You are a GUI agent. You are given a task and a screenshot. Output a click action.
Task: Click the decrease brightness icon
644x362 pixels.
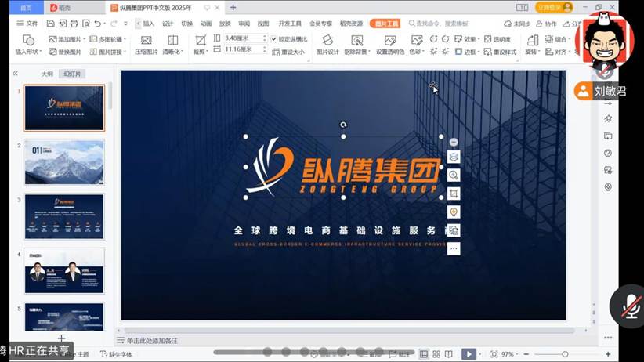(x=446, y=52)
